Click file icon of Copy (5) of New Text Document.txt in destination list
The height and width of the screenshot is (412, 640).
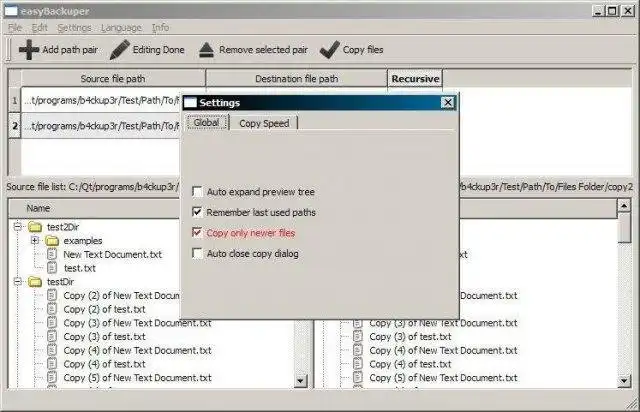tap(358, 378)
